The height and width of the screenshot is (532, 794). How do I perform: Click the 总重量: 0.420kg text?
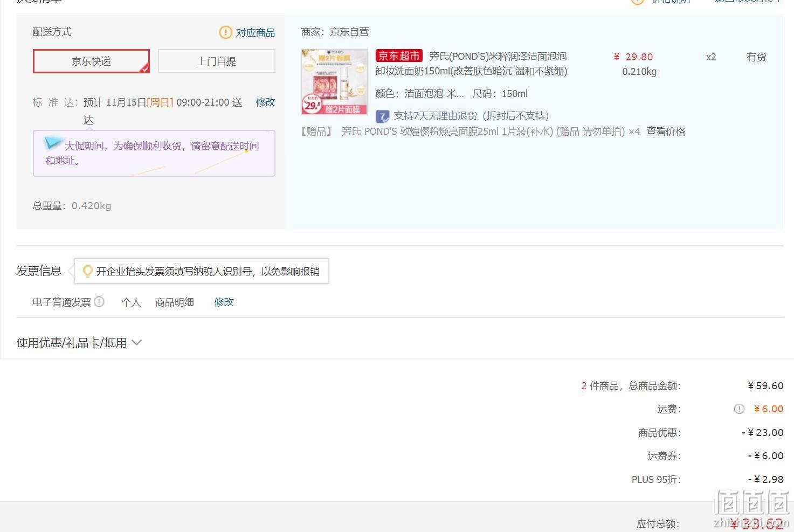pyautogui.click(x=72, y=205)
